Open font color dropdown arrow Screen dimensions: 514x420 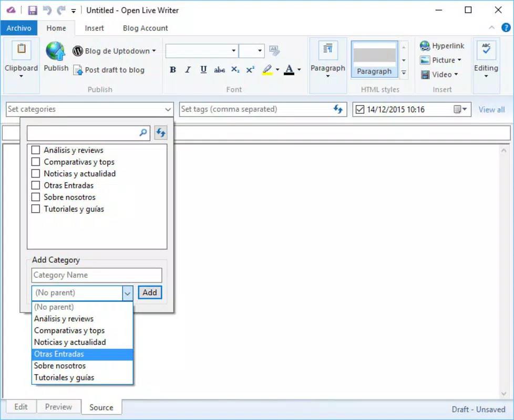299,69
